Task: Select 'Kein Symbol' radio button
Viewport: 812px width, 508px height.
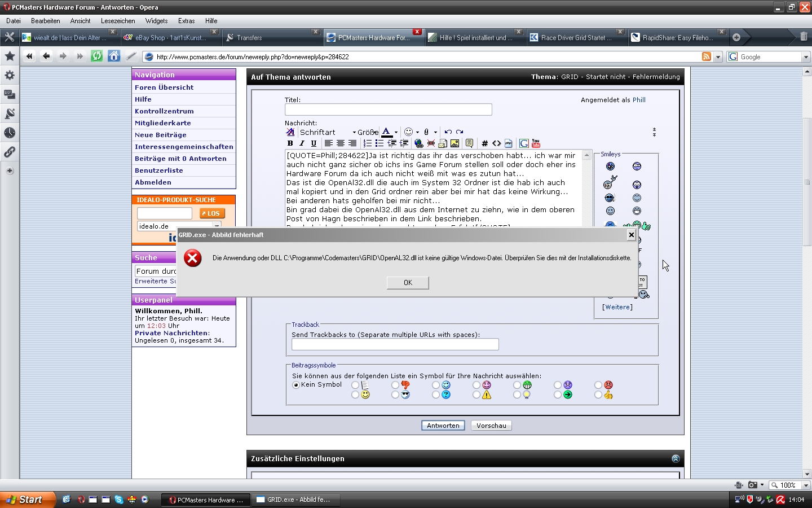Action: (296, 385)
